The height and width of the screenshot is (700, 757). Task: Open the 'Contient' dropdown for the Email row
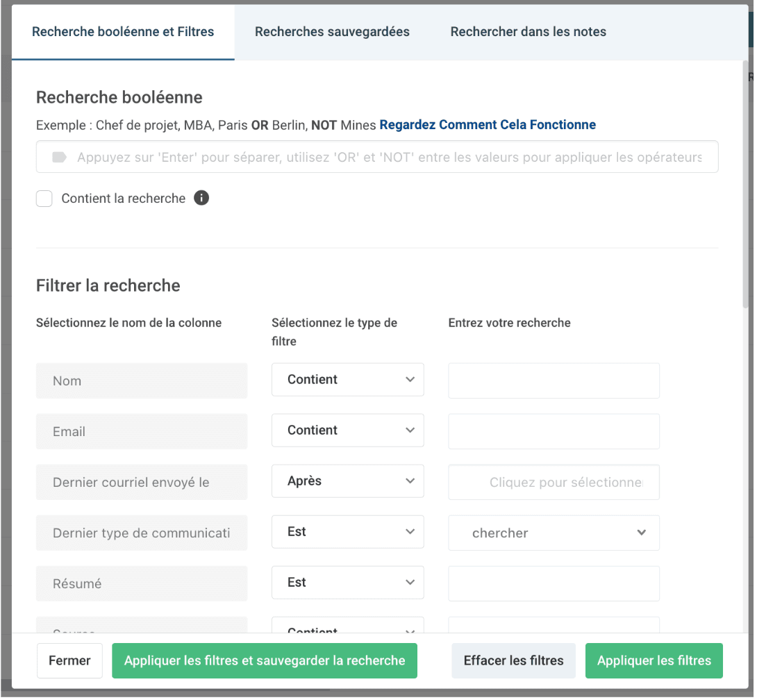[347, 430]
